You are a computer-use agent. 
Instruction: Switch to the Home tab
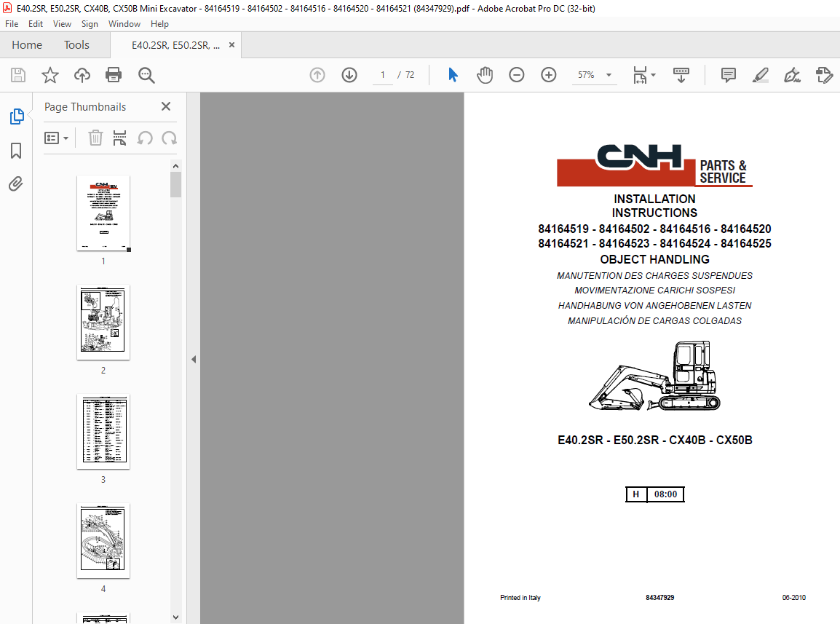(x=27, y=45)
